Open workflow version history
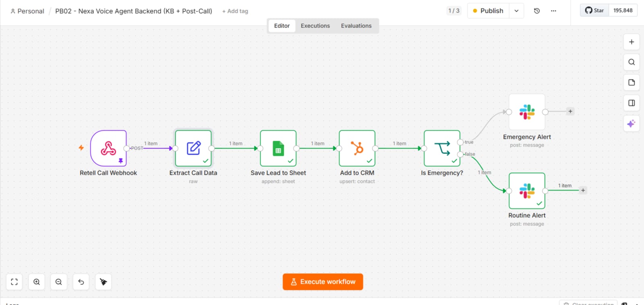 click(x=537, y=11)
